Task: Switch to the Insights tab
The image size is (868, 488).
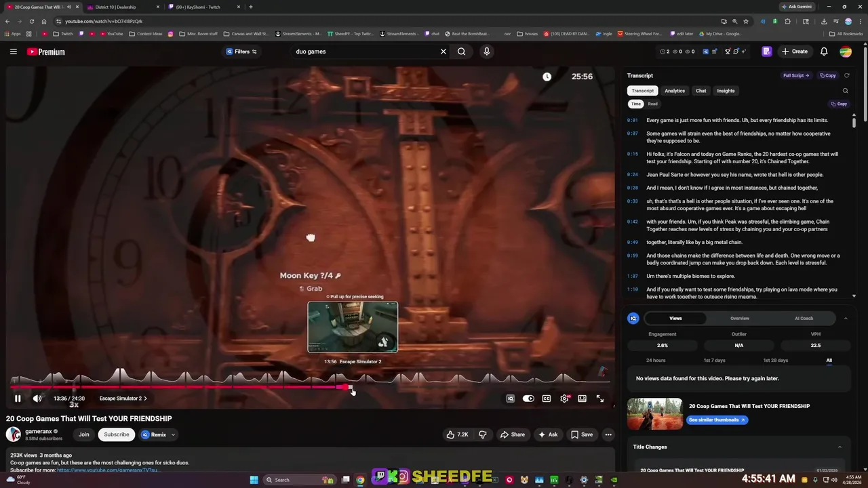Action: pos(726,91)
